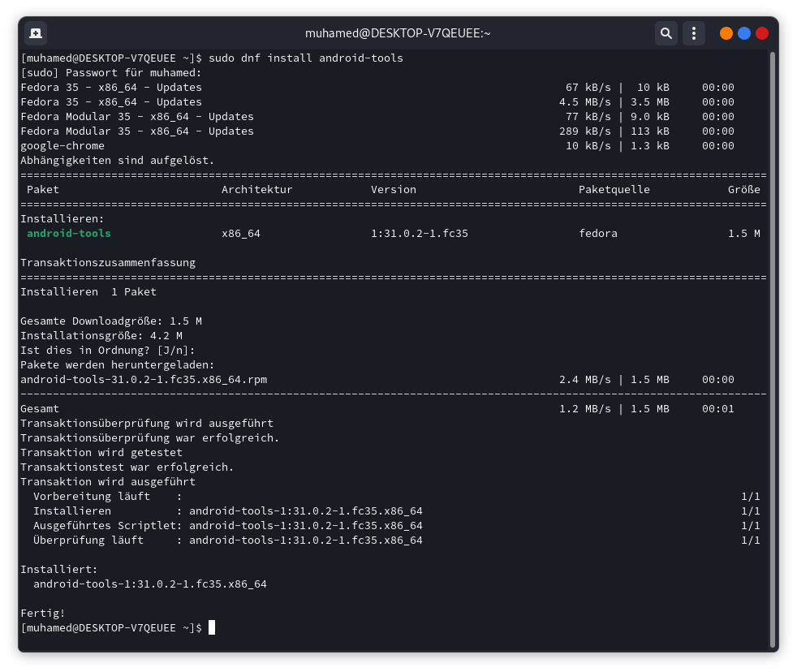Click the terminal's vertical scrollbar
This screenshot has height=672, width=797.
(x=773, y=348)
